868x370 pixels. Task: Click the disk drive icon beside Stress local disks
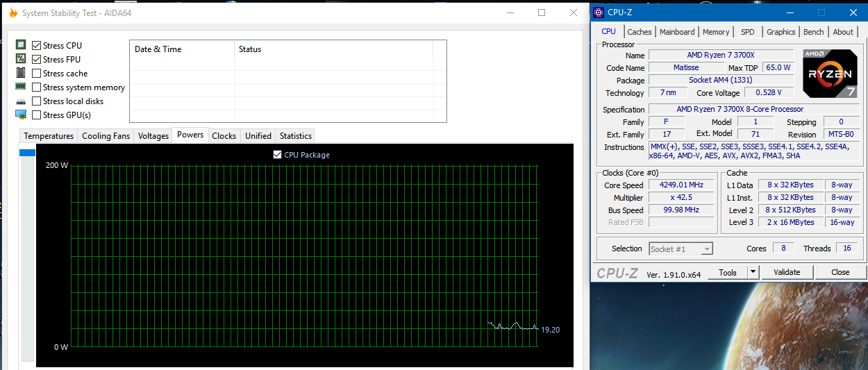click(21, 101)
